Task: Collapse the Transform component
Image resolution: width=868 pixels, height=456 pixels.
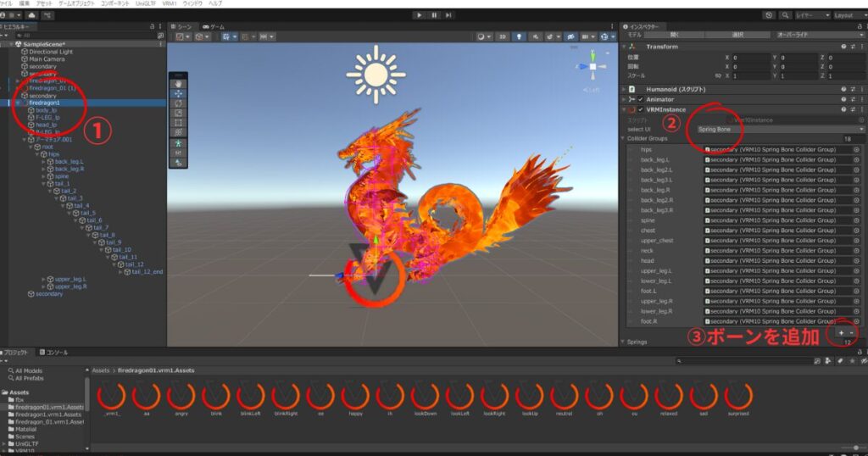Action: [x=624, y=47]
